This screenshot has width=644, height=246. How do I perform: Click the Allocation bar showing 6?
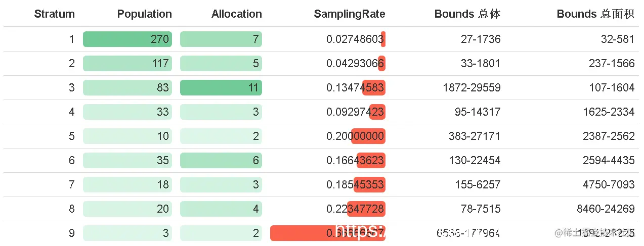click(221, 161)
